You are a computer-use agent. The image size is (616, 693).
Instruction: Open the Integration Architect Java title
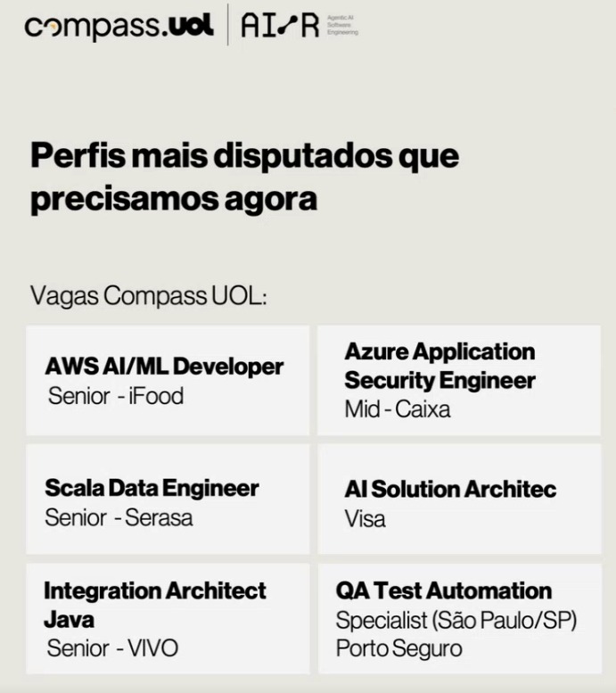coord(155,604)
